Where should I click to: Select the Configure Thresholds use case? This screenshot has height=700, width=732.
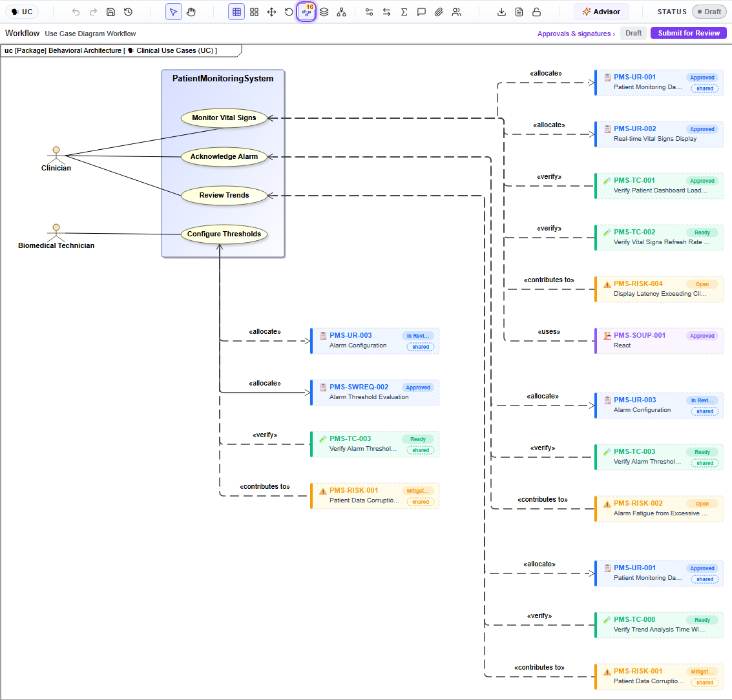(x=224, y=234)
